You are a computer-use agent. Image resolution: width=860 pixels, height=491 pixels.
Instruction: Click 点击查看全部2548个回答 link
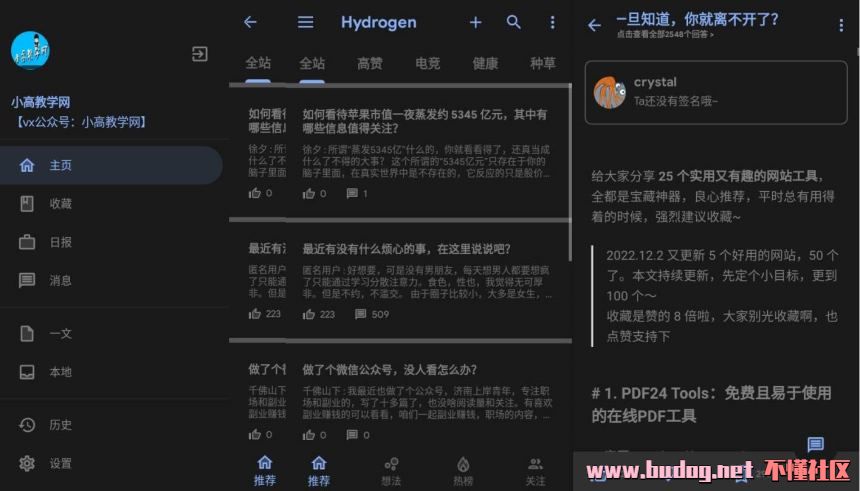pyautogui.click(x=665, y=34)
